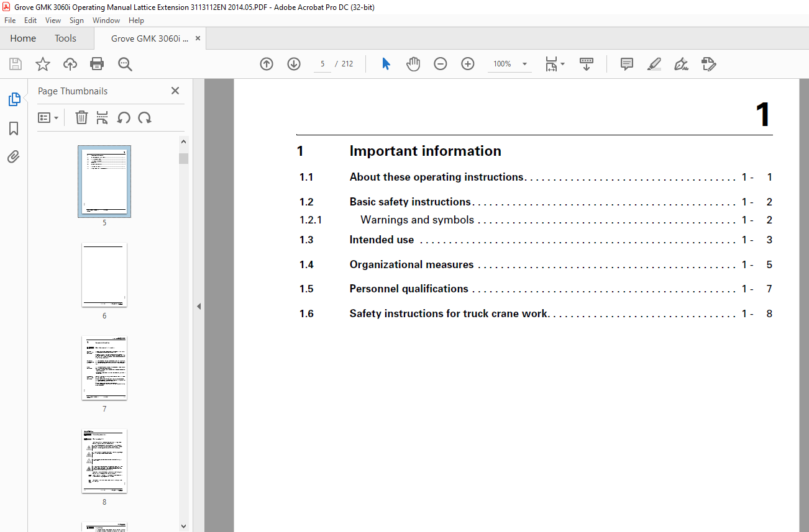Screen dimensions: 809x532
Task: Open the Sign menu
Action: (x=76, y=20)
